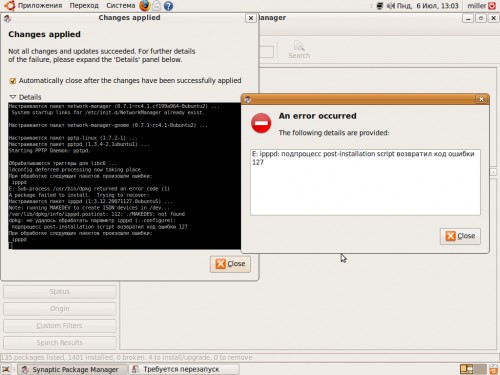The height and width of the screenshot is (375, 500).
Task: Click 'The following details are provided:' text
Action: tap(334, 133)
